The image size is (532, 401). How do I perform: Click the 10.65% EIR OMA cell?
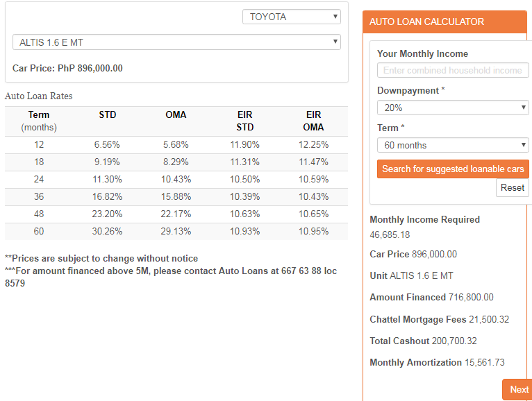coord(313,214)
